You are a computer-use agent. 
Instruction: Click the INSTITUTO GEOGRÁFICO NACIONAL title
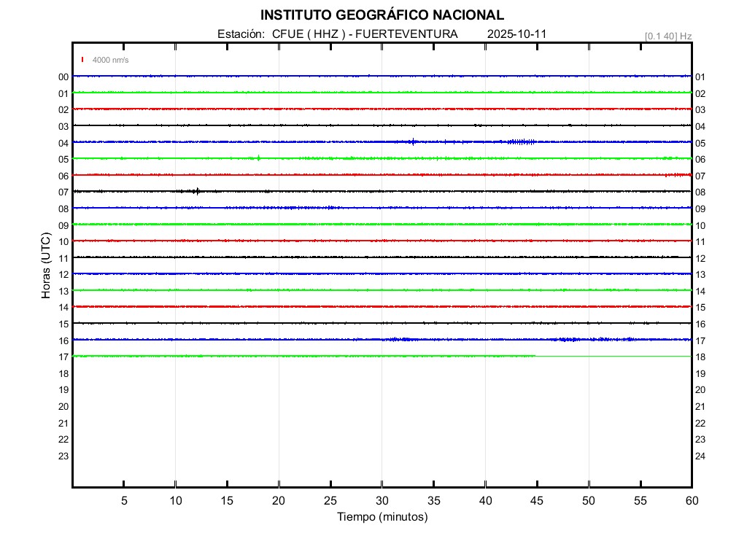click(382, 15)
